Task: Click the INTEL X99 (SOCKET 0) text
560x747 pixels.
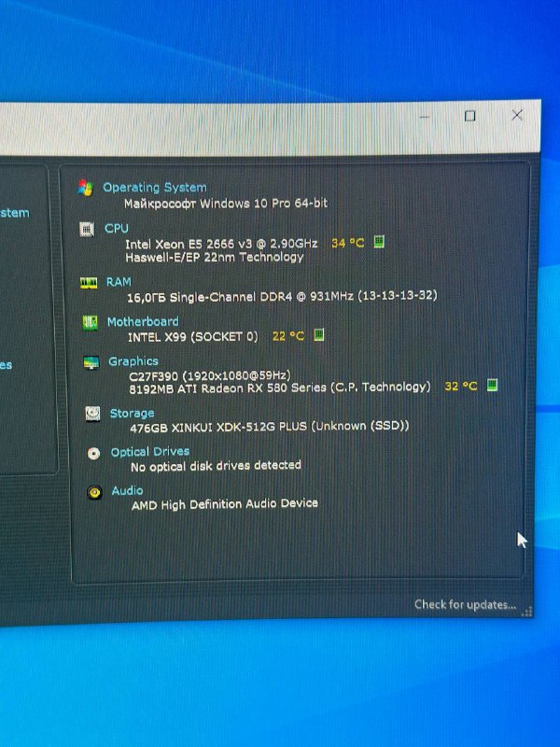Action: pyautogui.click(x=193, y=337)
